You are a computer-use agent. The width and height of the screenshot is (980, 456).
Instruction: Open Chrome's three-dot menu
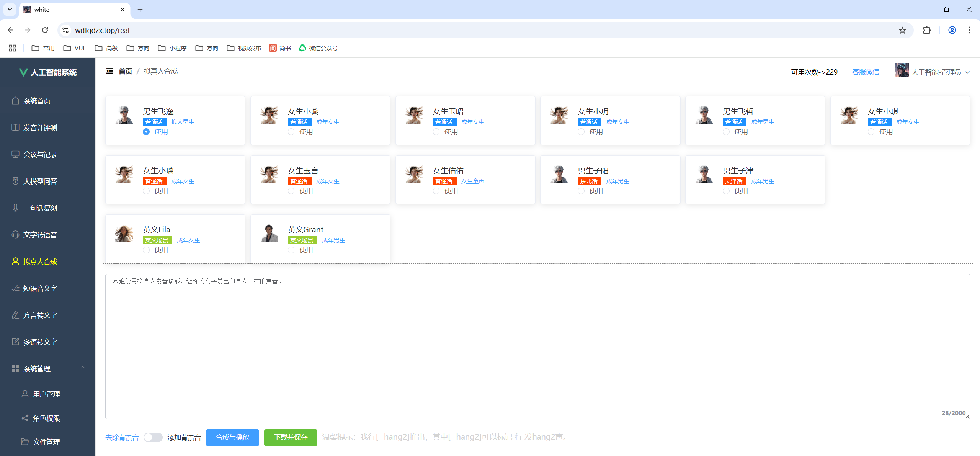pos(969,30)
